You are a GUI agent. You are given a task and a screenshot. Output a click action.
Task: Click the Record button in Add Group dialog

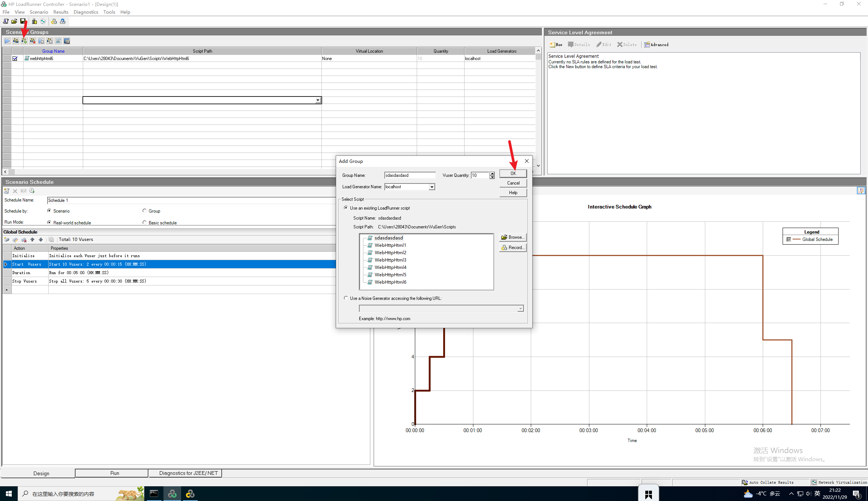pyautogui.click(x=512, y=247)
